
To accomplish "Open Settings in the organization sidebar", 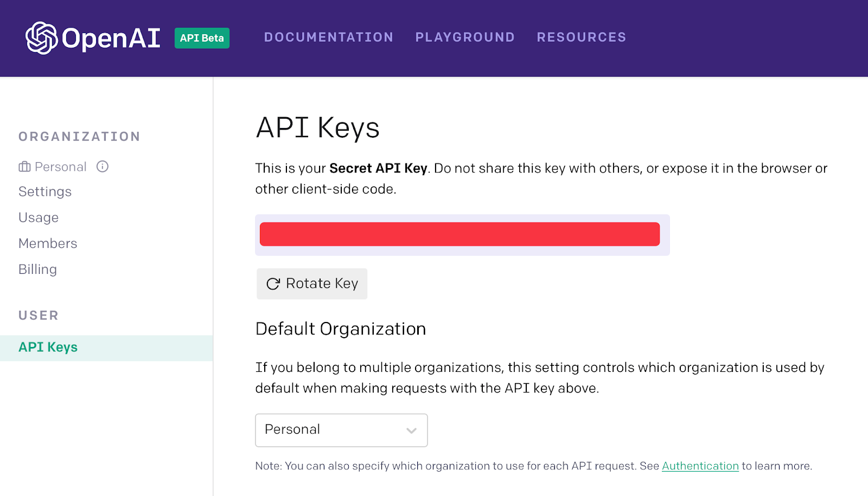I will [45, 192].
